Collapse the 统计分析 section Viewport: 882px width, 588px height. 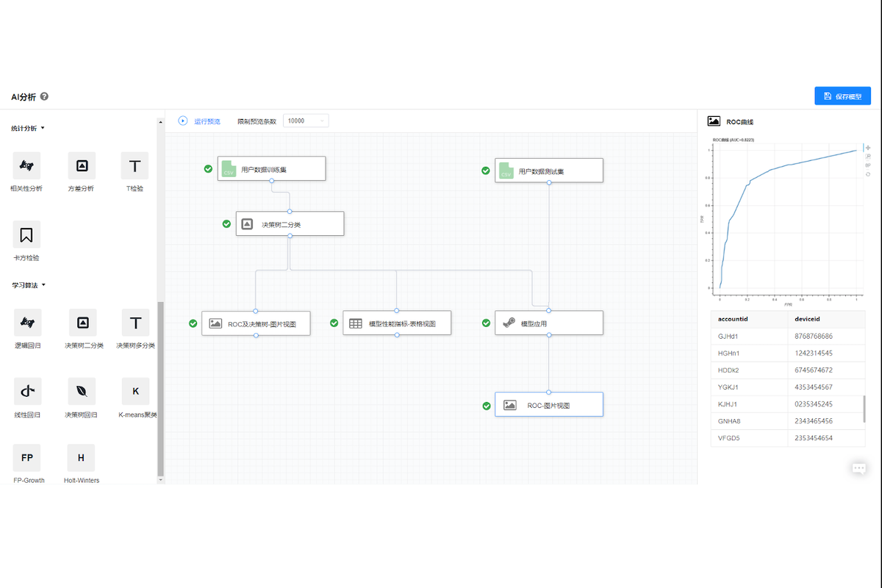pos(43,128)
